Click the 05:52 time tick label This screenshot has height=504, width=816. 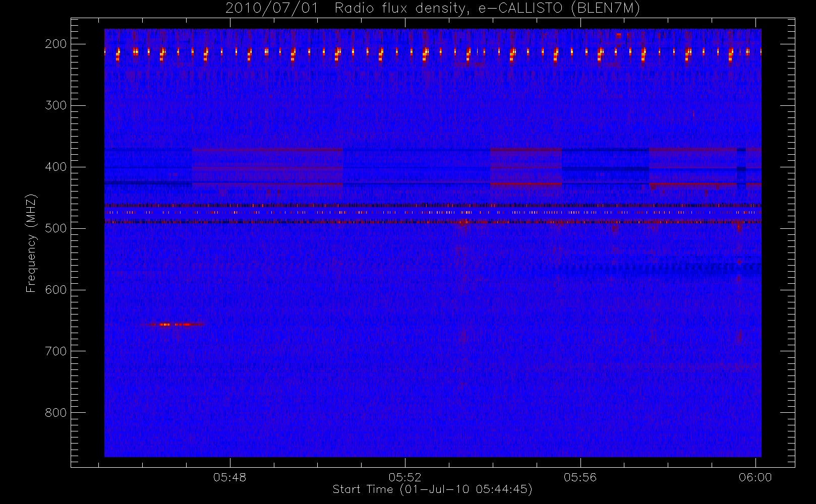click(405, 477)
